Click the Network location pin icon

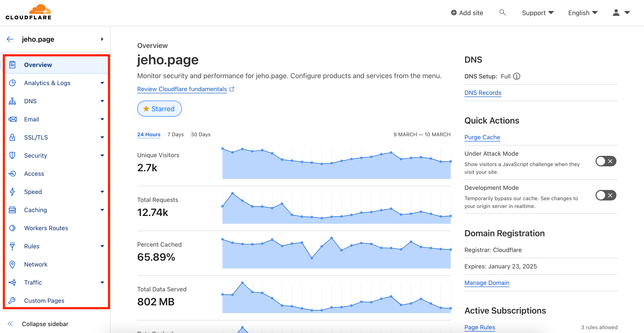(12, 265)
